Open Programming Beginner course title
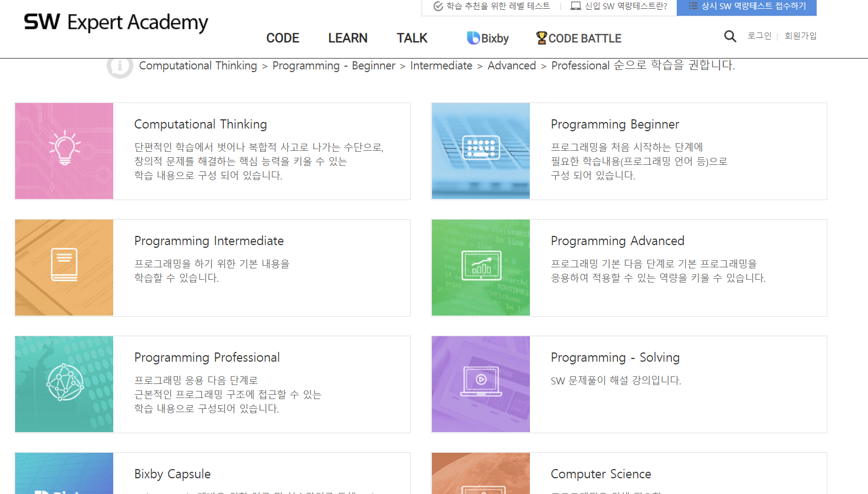The image size is (868, 494). tap(615, 124)
